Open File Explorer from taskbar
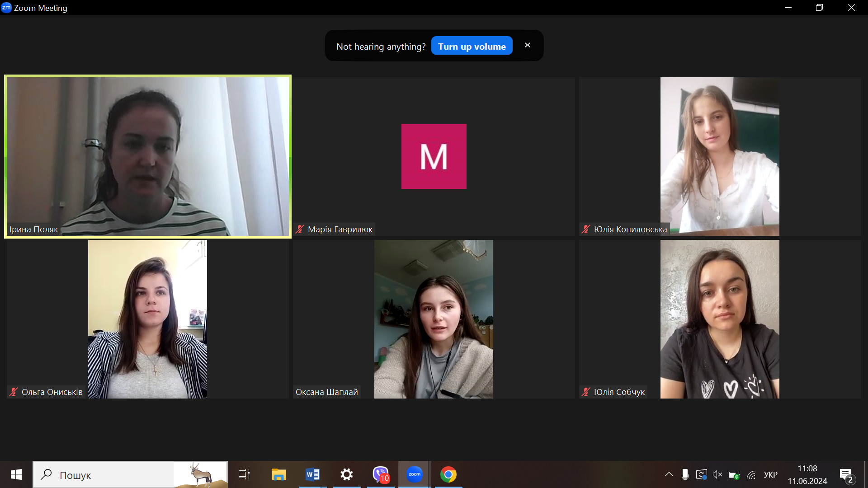868x488 pixels. [x=278, y=474]
